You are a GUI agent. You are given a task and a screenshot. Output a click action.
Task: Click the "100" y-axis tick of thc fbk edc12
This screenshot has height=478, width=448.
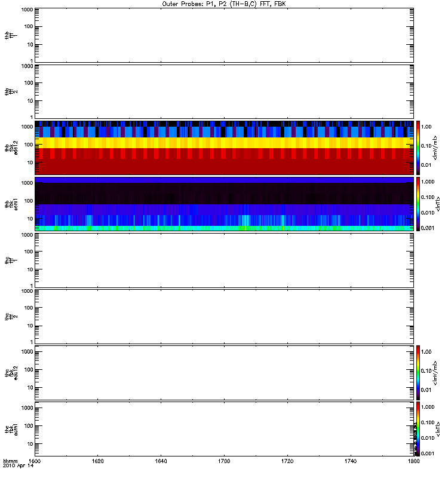[x=29, y=370]
